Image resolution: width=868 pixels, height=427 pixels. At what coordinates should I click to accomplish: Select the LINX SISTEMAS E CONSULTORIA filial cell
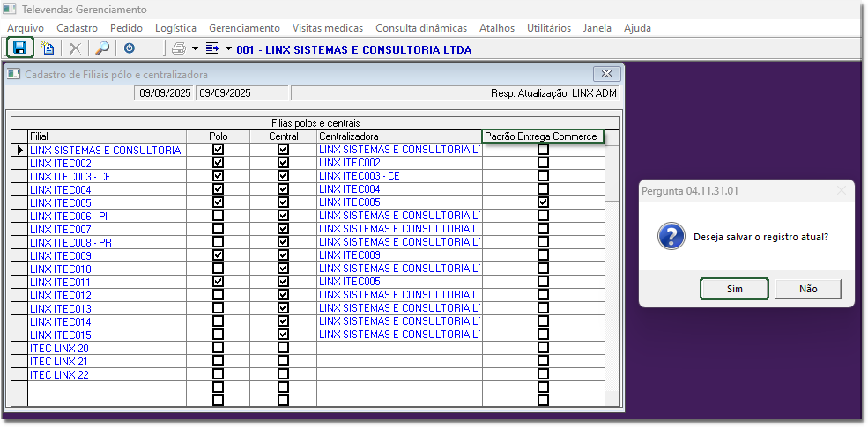107,150
